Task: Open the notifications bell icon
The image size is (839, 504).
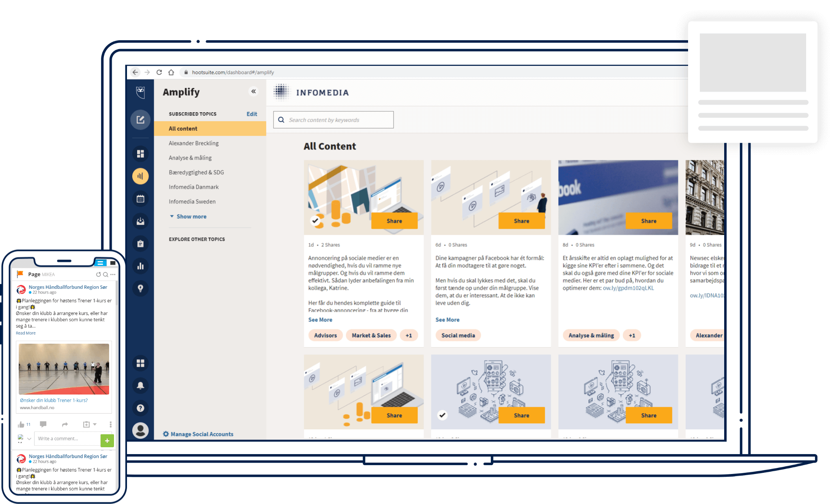Action: (x=140, y=386)
